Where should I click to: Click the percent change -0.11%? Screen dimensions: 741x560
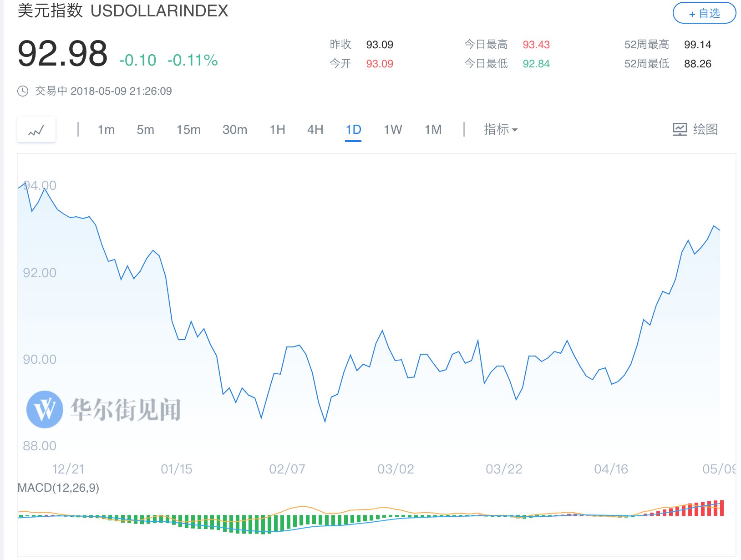click(193, 60)
